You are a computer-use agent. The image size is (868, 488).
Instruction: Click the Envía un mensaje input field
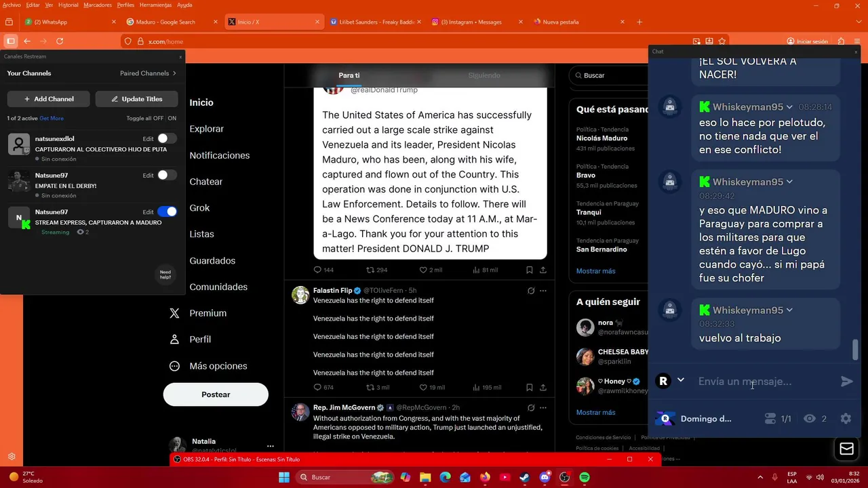[x=765, y=382]
